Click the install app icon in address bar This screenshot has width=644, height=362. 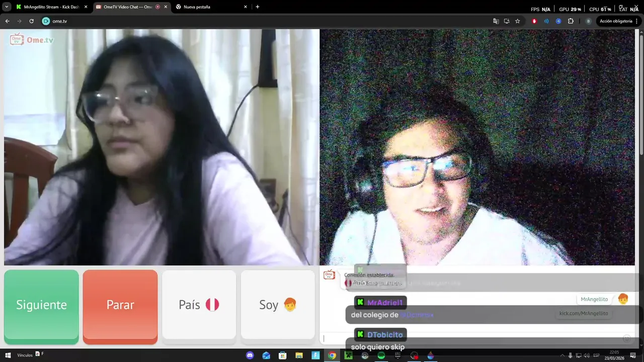[x=507, y=21]
